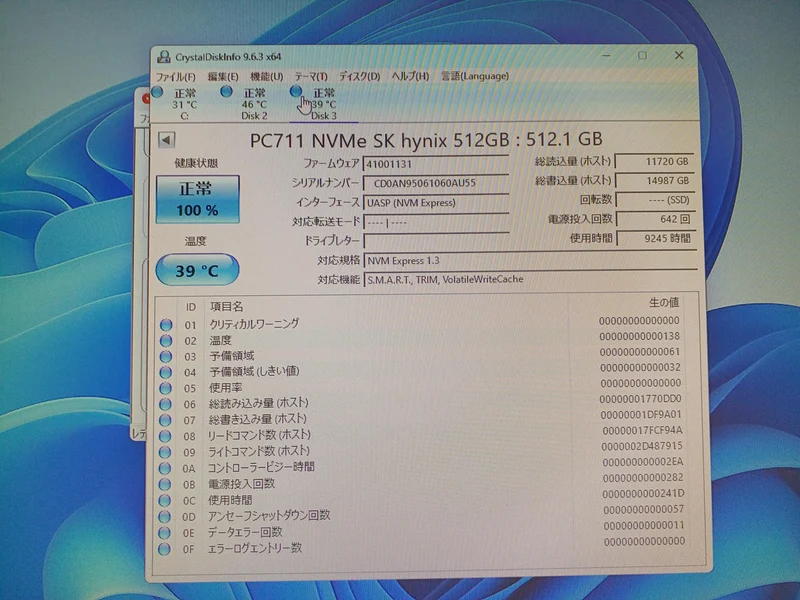This screenshot has height=600, width=800.
Task: Click the 生の値 column header
Action: click(664, 303)
